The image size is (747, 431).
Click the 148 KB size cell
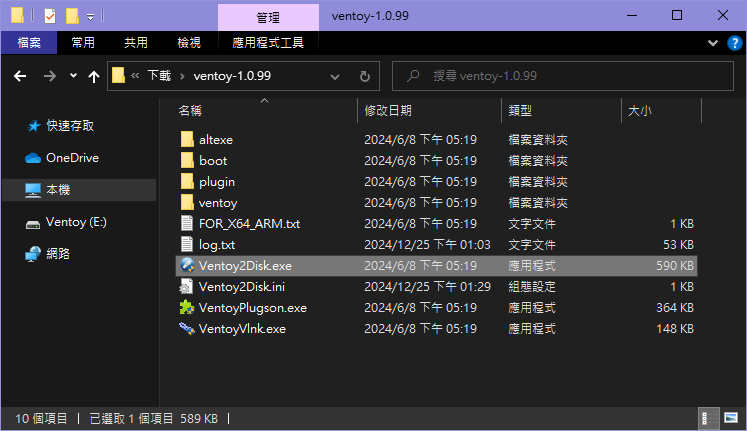click(675, 329)
